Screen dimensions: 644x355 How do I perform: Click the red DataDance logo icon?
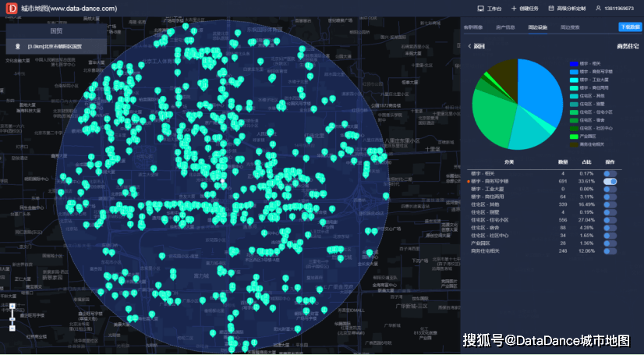pos(12,9)
